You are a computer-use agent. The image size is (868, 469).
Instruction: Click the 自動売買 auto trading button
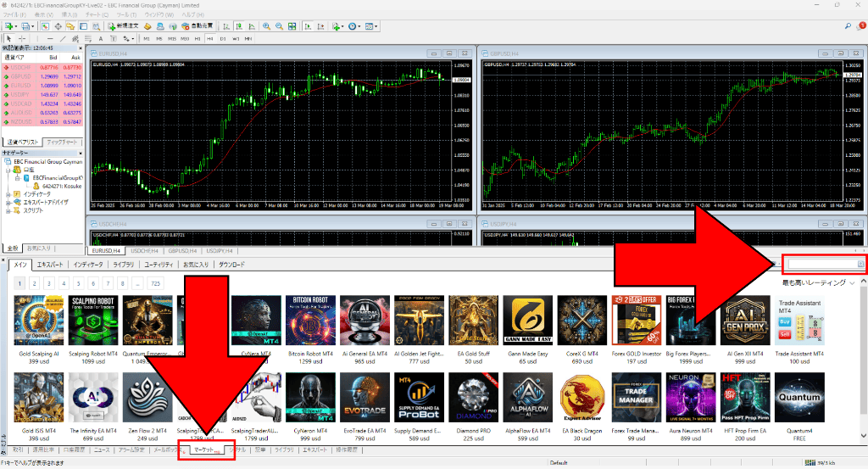tap(198, 26)
